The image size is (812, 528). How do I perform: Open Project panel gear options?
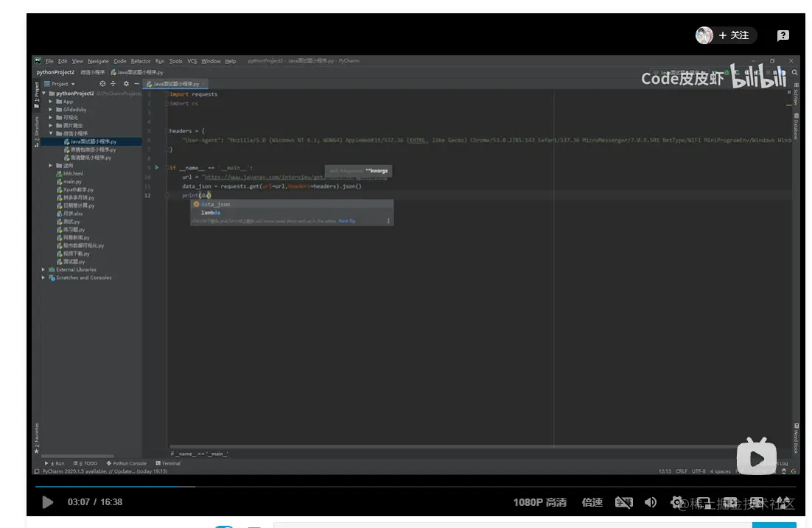point(126,83)
